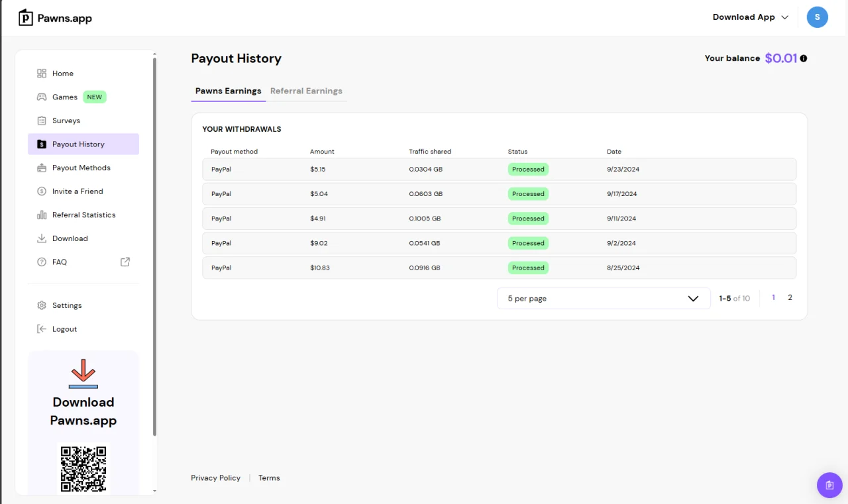Click the Traffic shared column header
This screenshot has height=504, width=848.
430,152
